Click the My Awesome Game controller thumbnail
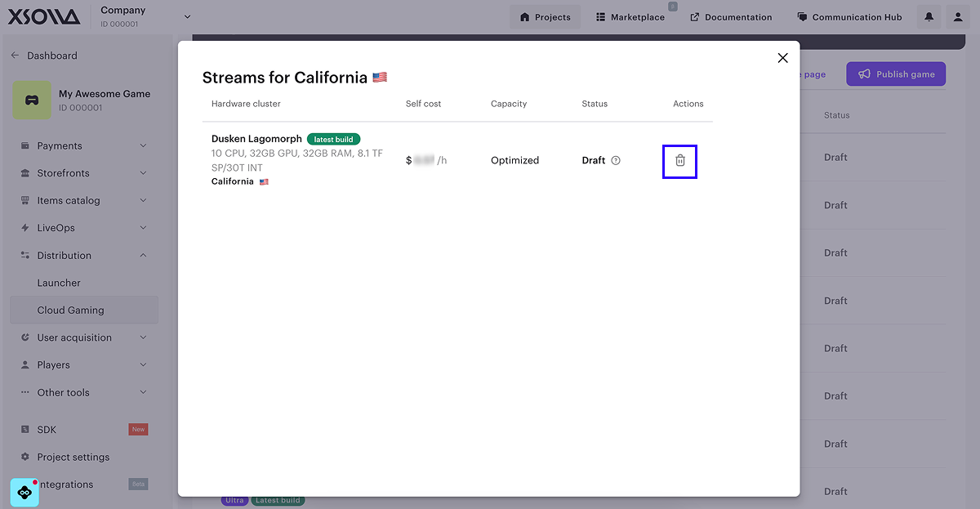This screenshot has height=509, width=980. click(31, 100)
